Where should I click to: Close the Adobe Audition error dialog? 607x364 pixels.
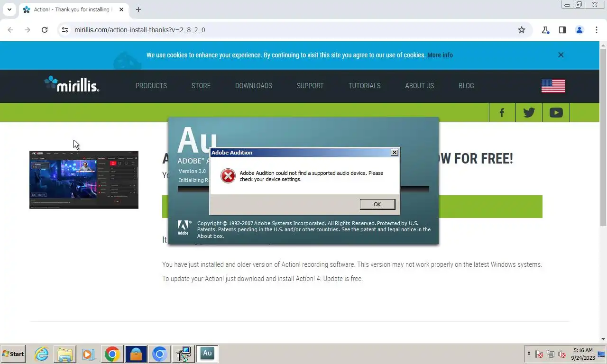click(x=394, y=153)
